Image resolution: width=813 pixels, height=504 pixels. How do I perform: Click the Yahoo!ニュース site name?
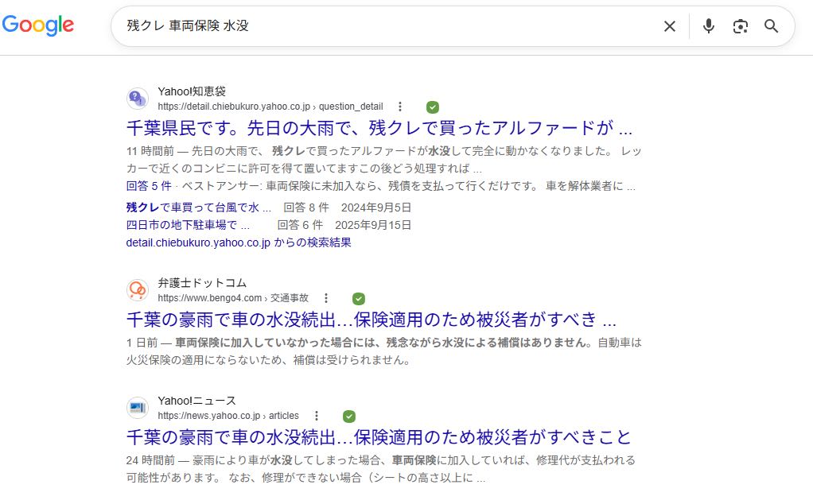point(197,401)
